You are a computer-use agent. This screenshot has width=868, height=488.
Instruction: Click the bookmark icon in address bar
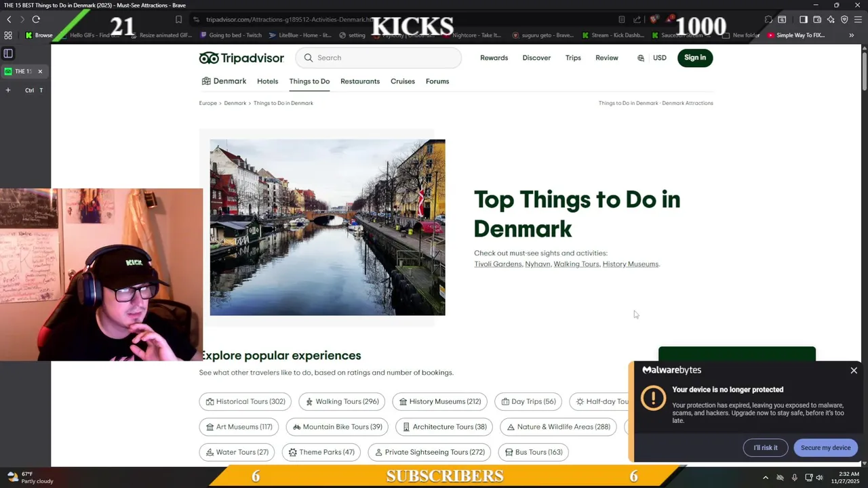pyautogui.click(x=178, y=20)
